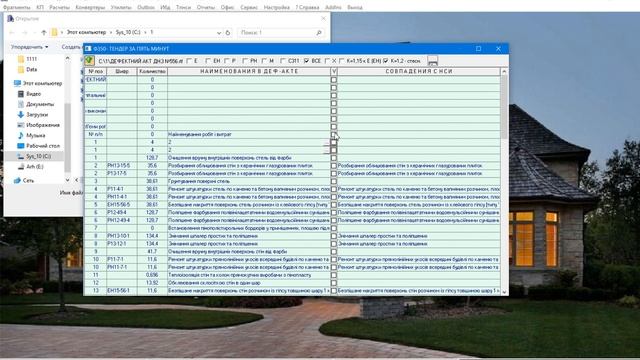Click navigation tree scroll-up arrow

point(67,58)
